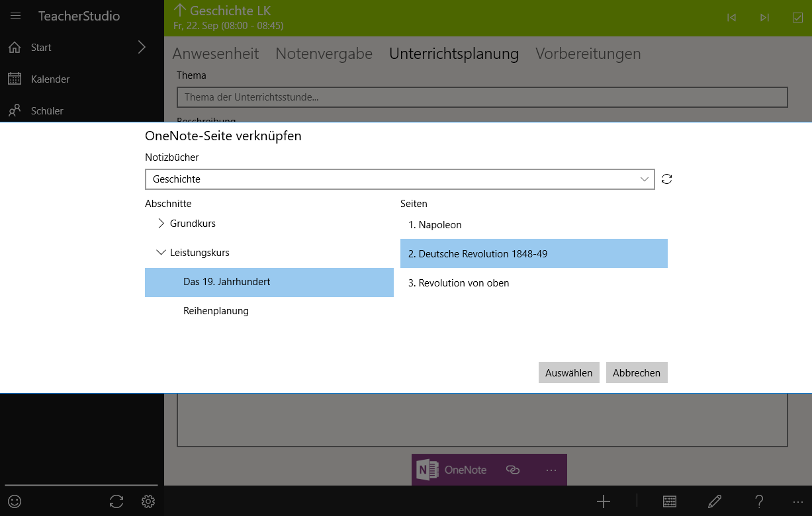Open the ellipsis menu on the OneNote tile
This screenshot has height=516, width=812.
[x=551, y=470]
